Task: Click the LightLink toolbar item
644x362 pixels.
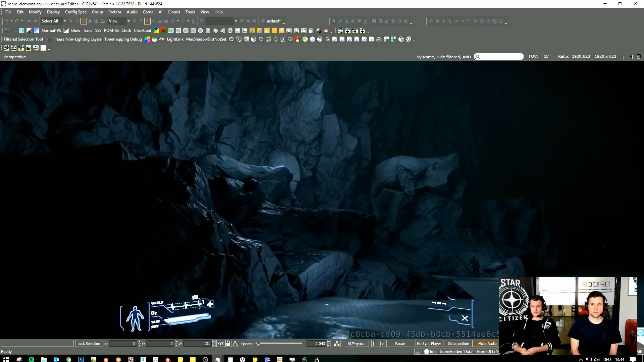Action: pyautogui.click(x=175, y=39)
